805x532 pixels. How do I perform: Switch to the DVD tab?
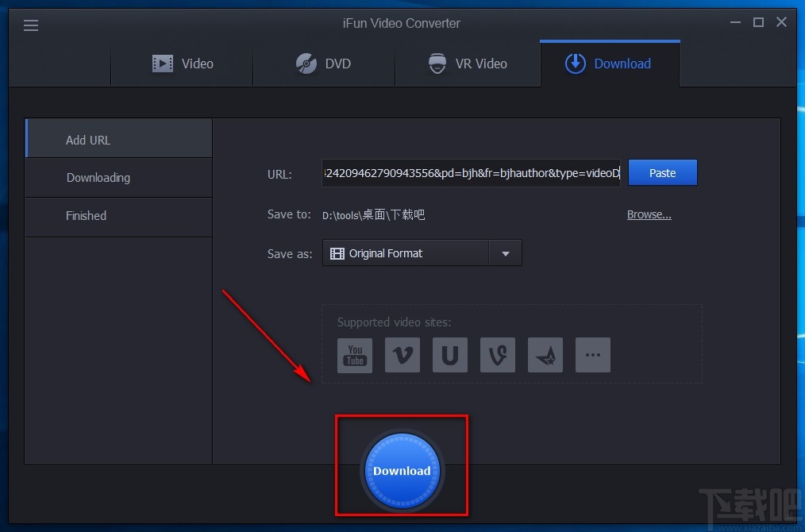pos(324,64)
